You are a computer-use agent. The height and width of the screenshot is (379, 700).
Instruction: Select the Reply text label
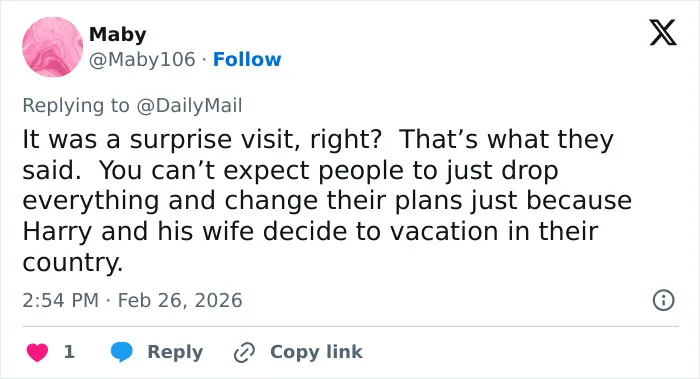[175, 352]
